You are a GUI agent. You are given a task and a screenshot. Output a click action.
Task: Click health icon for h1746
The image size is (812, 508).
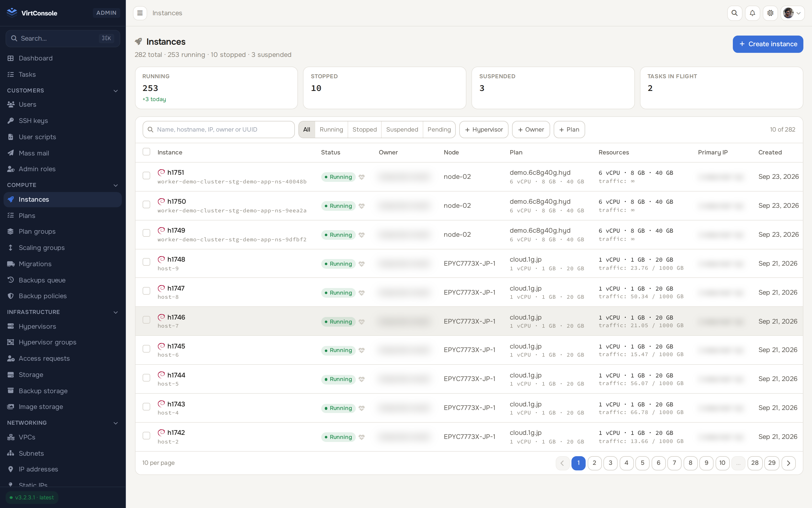(361, 322)
